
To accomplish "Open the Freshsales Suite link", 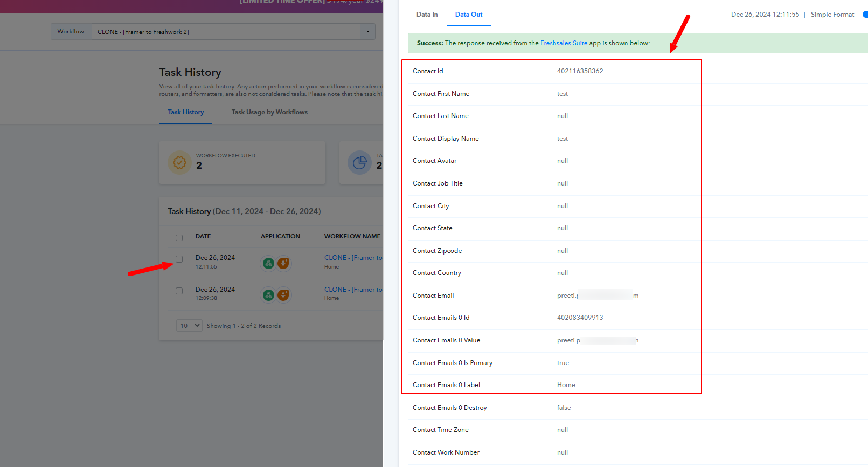I will pos(564,43).
